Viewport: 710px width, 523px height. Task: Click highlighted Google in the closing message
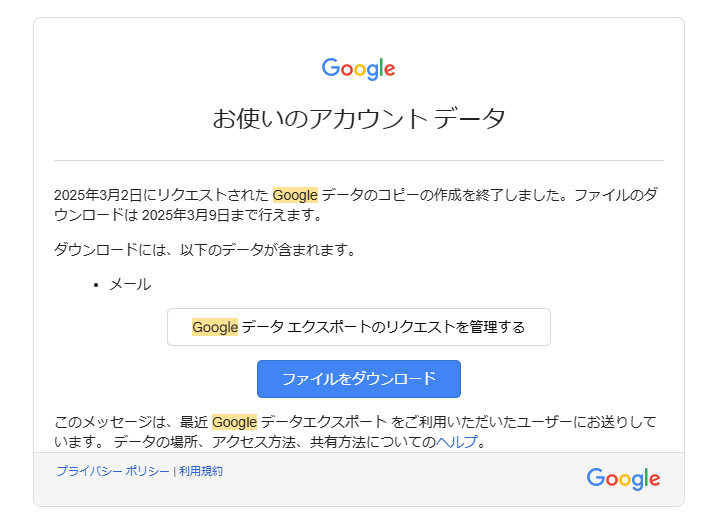[235, 422]
